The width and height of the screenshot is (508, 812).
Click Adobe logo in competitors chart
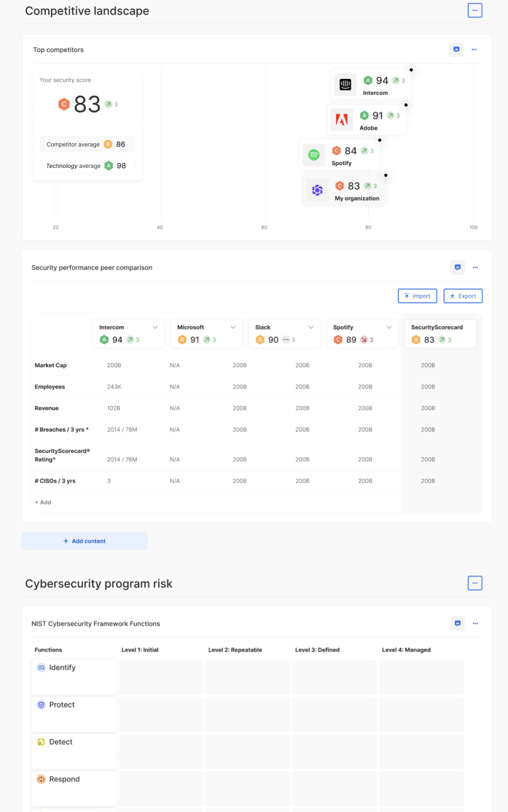[342, 119]
